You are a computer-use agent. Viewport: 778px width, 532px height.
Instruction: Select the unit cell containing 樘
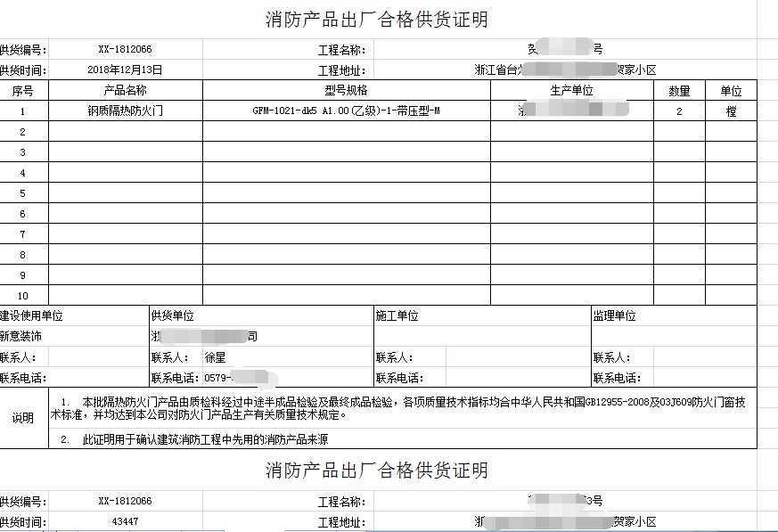[731, 111]
